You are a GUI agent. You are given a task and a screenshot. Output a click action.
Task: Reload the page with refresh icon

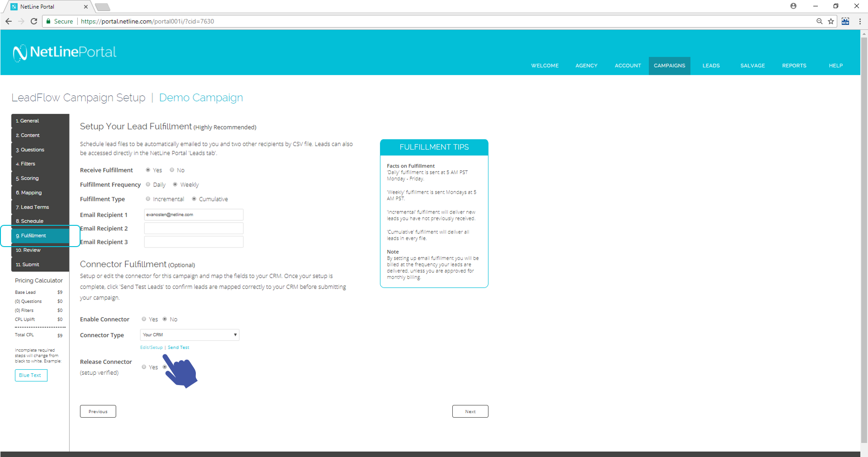(34, 21)
